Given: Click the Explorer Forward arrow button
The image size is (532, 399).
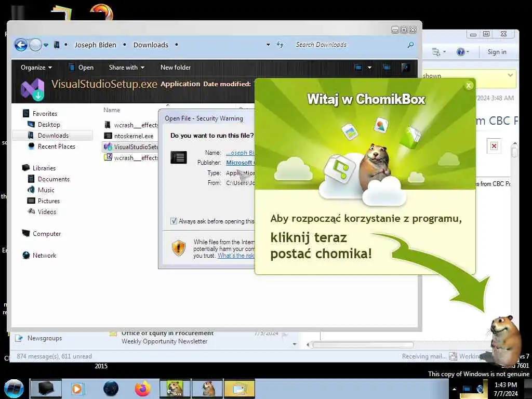Looking at the screenshot, I should click(x=36, y=45).
